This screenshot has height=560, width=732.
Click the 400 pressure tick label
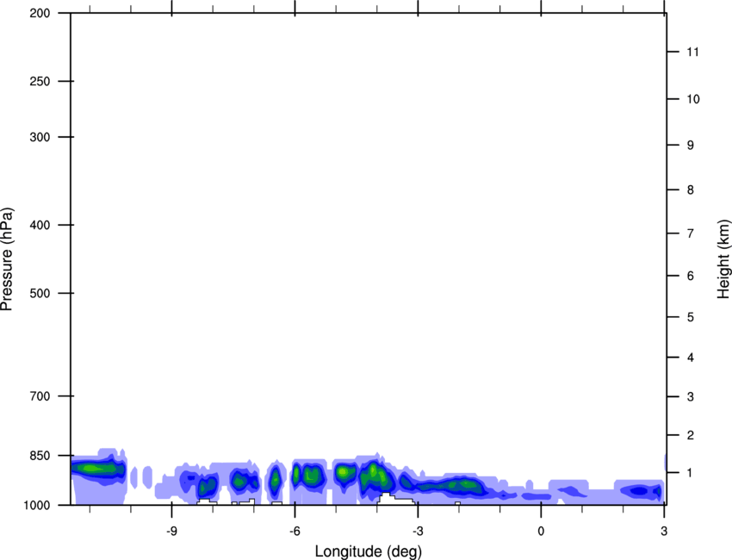pos(40,225)
